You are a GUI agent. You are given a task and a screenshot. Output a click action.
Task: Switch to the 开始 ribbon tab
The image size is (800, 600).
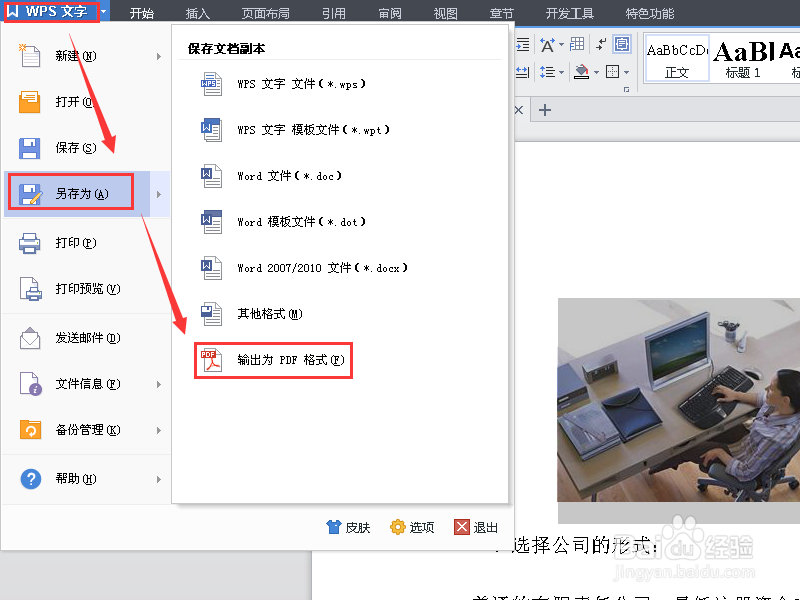[x=142, y=13]
